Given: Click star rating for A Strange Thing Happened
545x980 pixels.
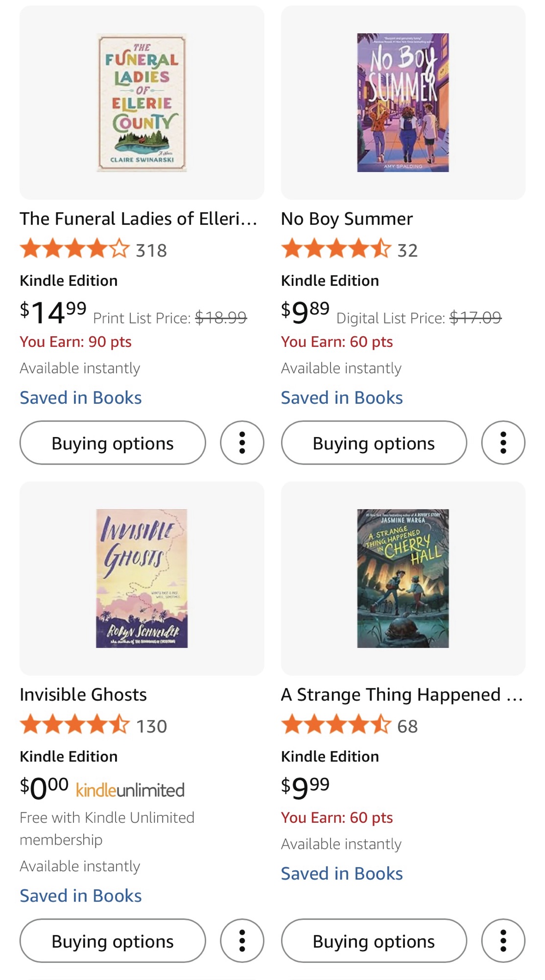Looking at the screenshot, I should point(336,725).
